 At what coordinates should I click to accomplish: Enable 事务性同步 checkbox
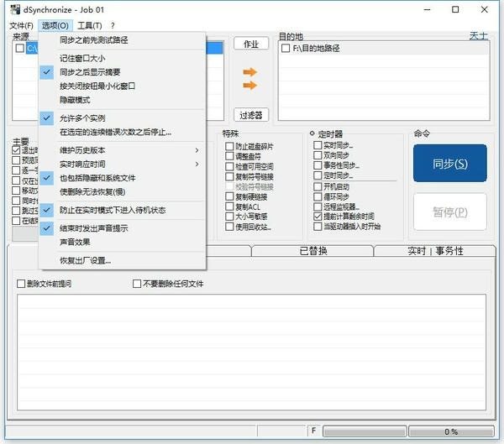318,165
